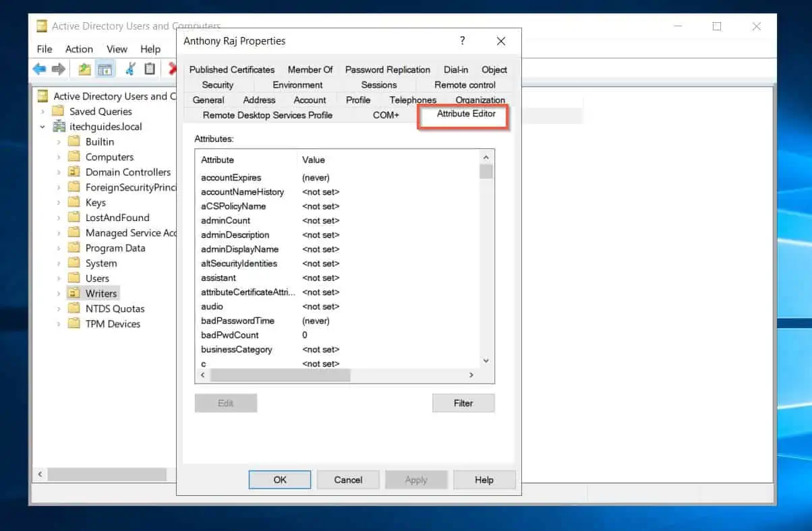Switch to the Security tab

coord(218,85)
